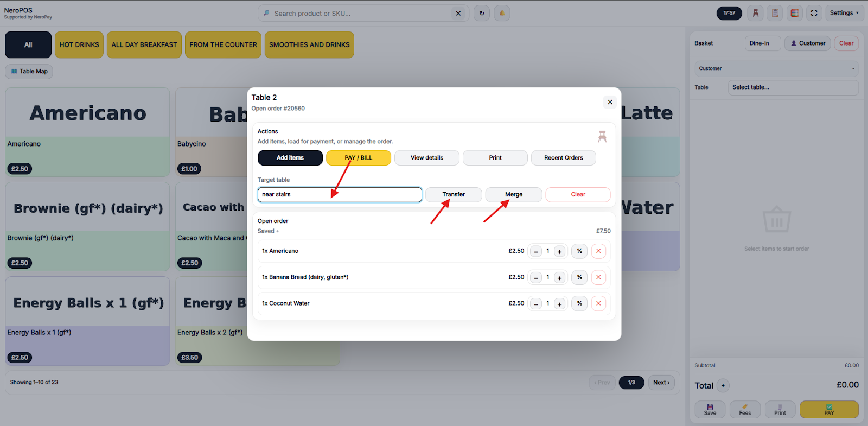The height and width of the screenshot is (426, 868).
Task: Open the Settings dropdown
Action: click(844, 13)
